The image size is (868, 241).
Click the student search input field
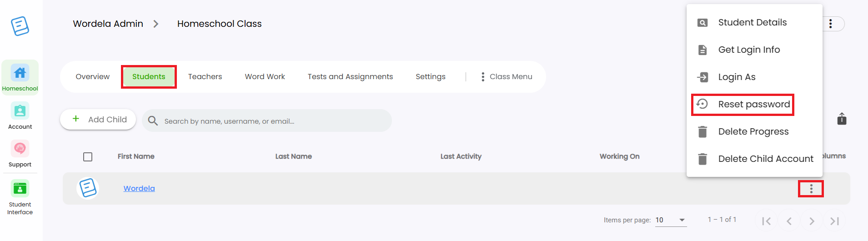point(267,121)
